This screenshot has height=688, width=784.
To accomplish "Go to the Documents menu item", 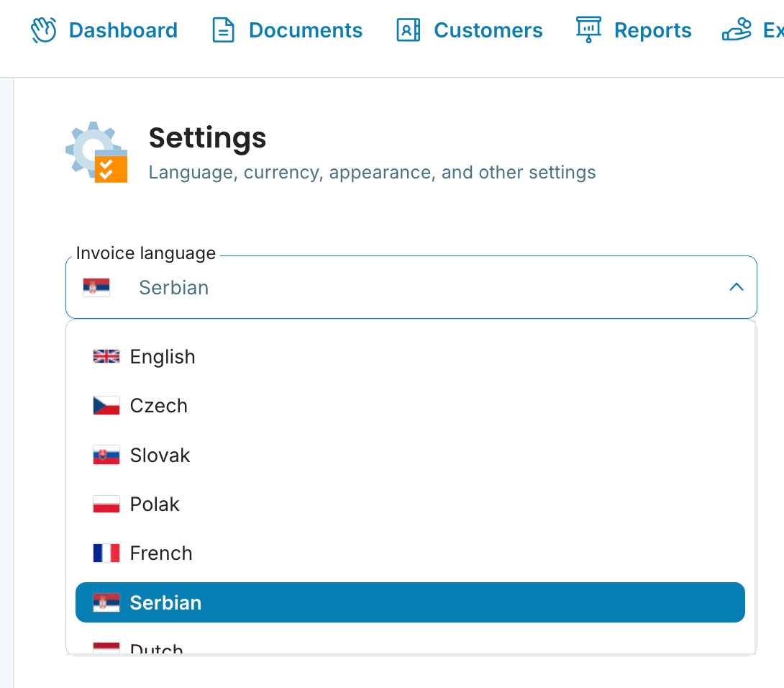I will pos(305,30).
